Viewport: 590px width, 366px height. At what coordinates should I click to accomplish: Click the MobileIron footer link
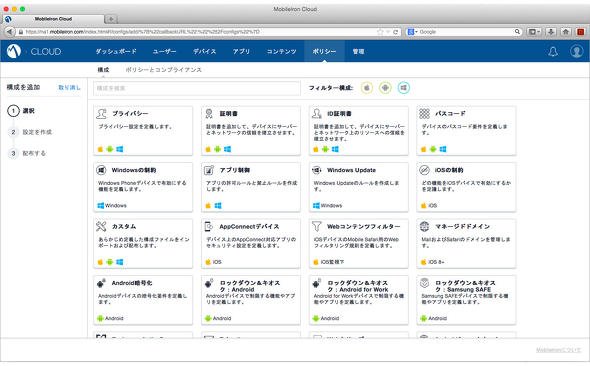pyautogui.click(x=558, y=350)
